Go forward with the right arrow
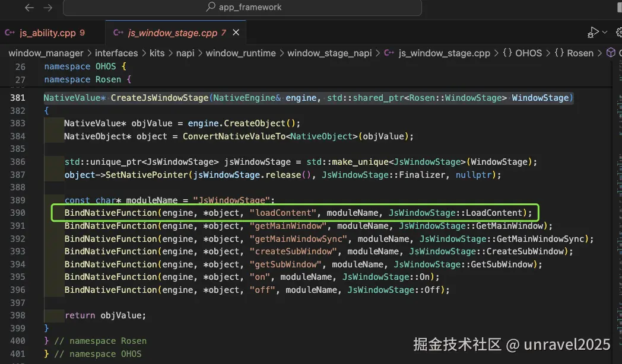 coord(48,8)
